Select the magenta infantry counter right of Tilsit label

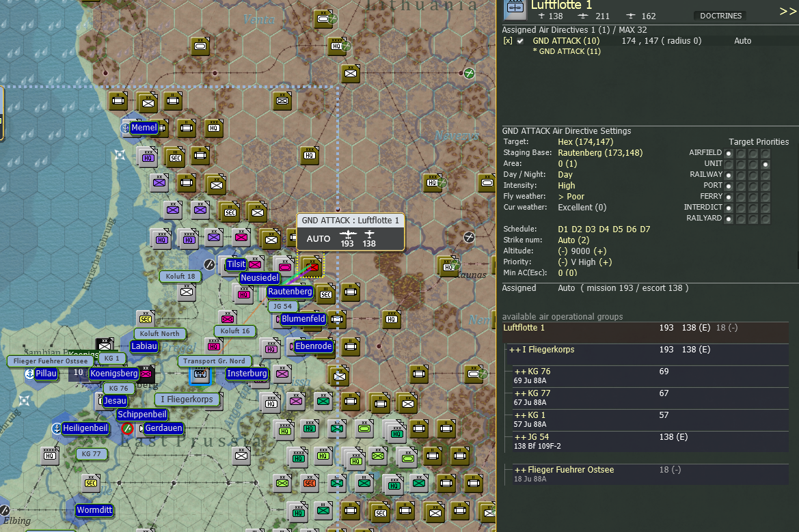coord(256,264)
